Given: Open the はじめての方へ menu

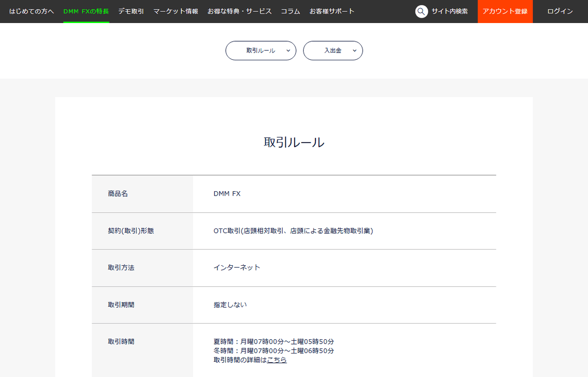Looking at the screenshot, I should (x=31, y=11).
